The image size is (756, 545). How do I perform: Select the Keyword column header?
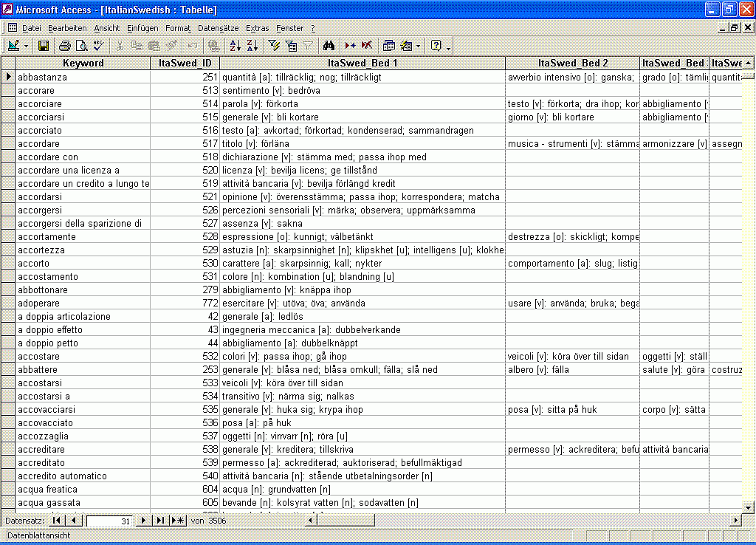(83, 64)
